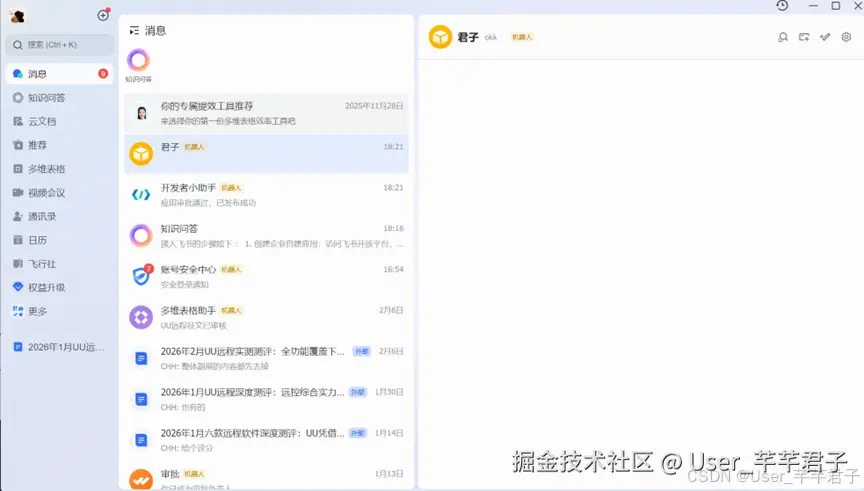Image resolution: width=864 pixels, height=491 pixels.
Task: Click the 权益升级 diamond icon
Action: (18, 287)
